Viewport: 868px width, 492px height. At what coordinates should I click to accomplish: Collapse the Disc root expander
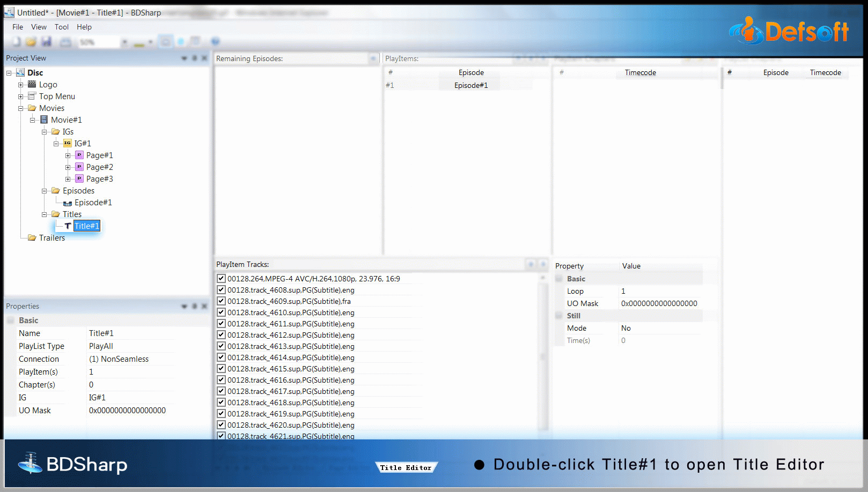click(x=9, y=73)
